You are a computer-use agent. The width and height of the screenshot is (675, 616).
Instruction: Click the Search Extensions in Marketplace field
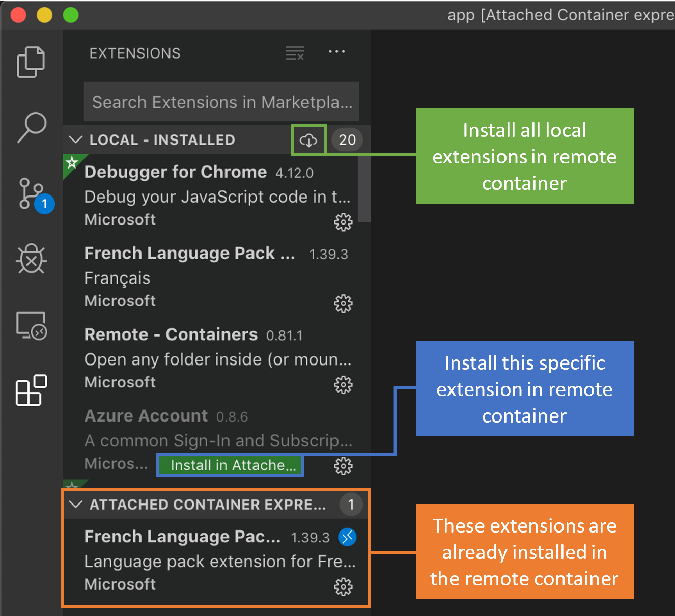point(221,102)
